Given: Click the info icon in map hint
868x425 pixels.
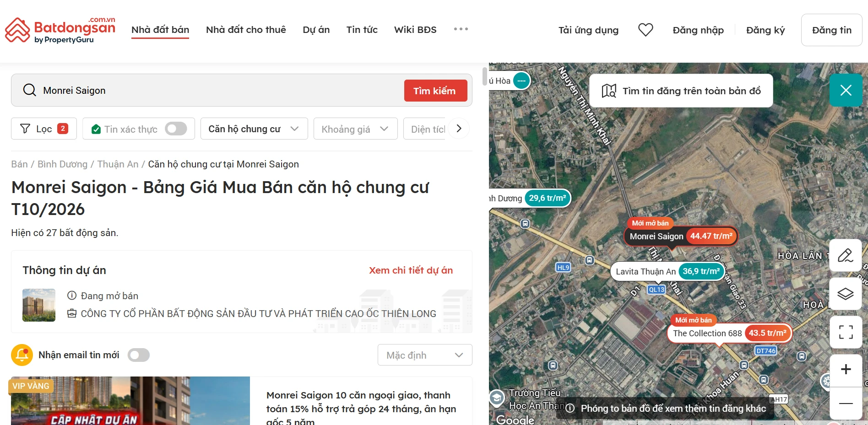Looking at the screenshot, I should coord(570,408).
